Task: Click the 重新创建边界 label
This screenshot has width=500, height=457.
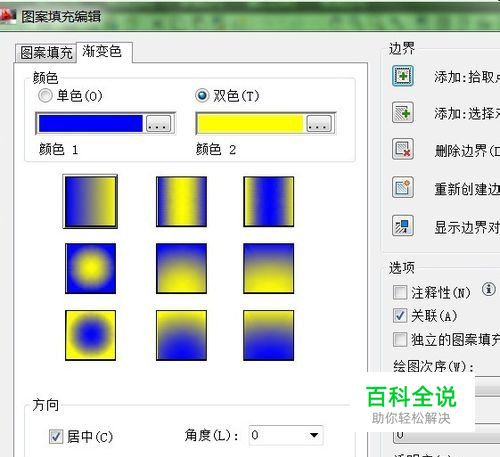Action: (x=467, y=189)
